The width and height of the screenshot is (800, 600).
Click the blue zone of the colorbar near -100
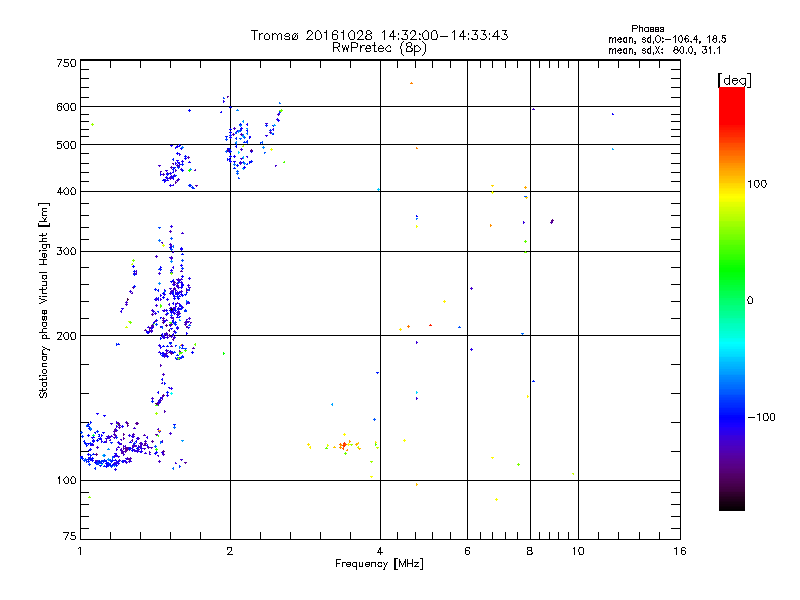pyautogui.click(x=732, y=417)
